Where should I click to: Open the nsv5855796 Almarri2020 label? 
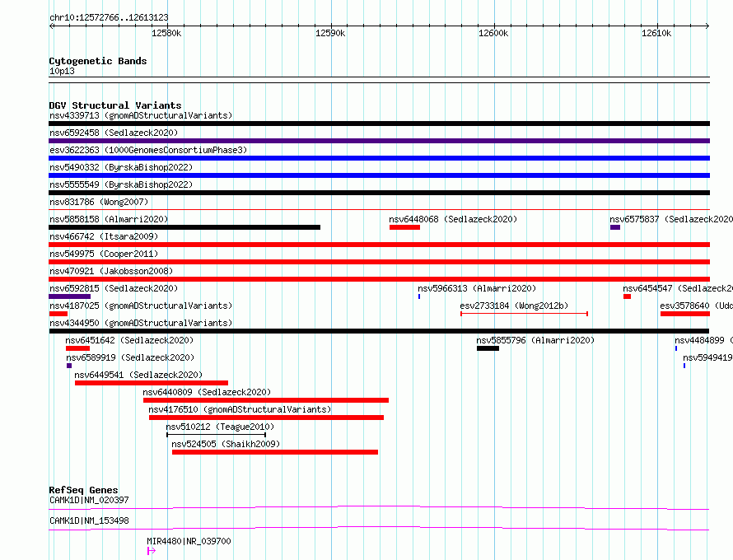click(535, 340)
